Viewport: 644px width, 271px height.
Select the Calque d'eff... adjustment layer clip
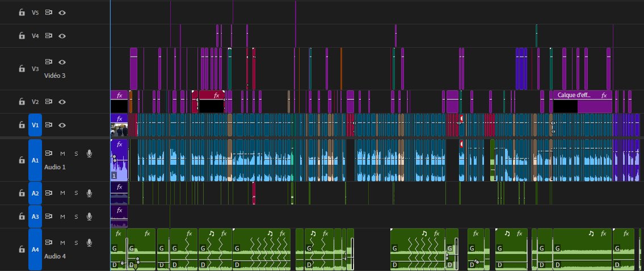582,102
